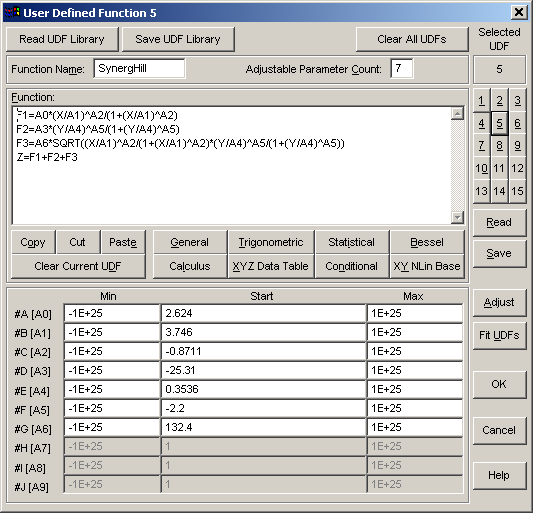
Task: Open Help for this dialog
Action: (499, 476)
